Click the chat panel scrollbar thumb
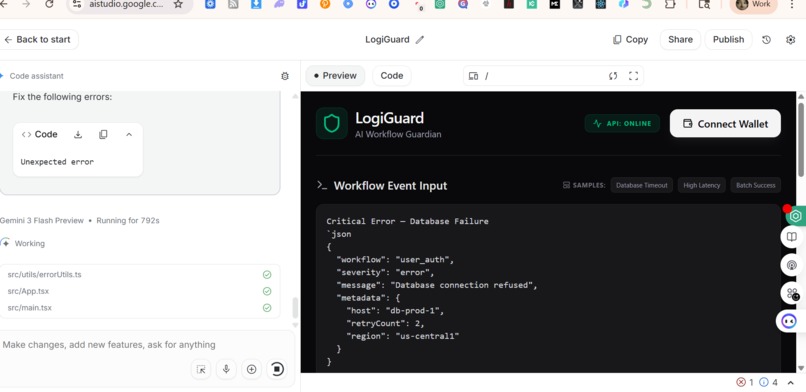806x392 pixels. pyautogui.click(x=295, y=308)
